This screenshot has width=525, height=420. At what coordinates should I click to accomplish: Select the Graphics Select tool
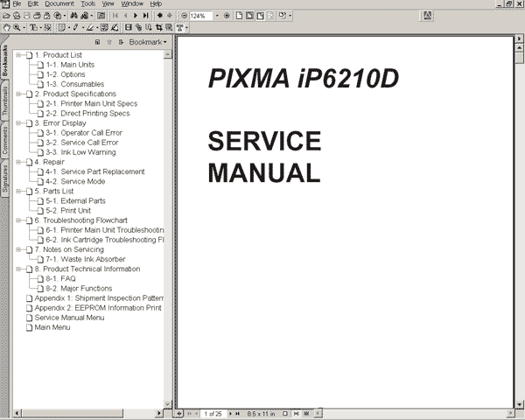[48, 27]
